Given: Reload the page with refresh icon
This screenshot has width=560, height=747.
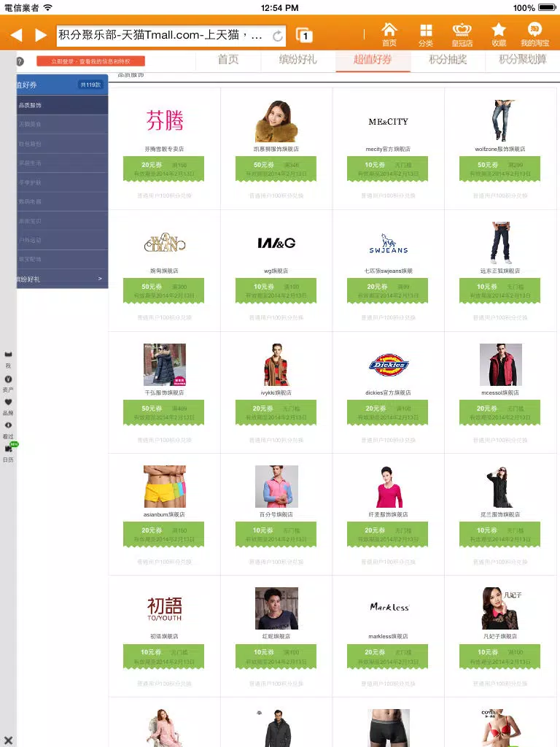Looking at the screenshot, I should coord(278,36).
